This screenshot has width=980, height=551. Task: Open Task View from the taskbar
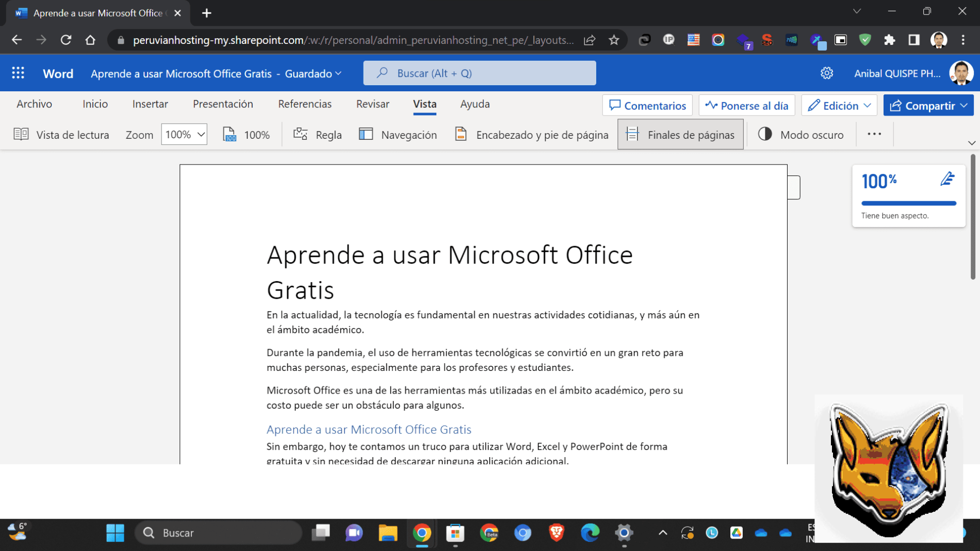coord(321,533)
